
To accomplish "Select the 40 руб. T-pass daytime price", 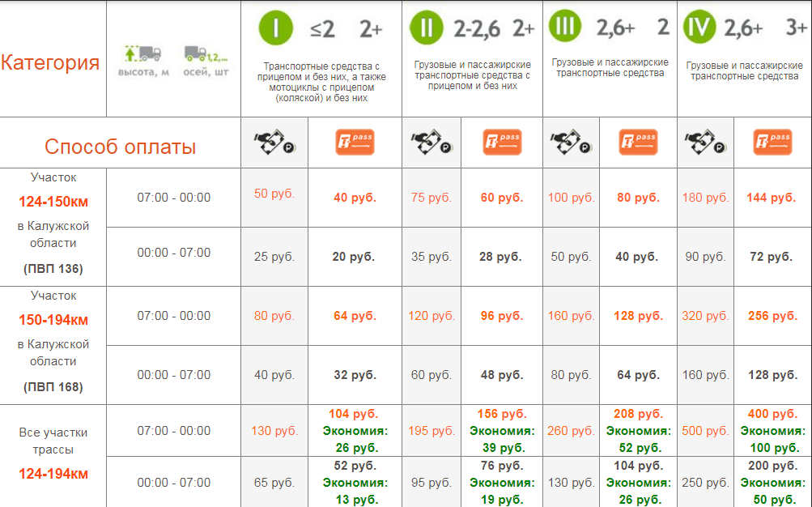I will (355, 198).
